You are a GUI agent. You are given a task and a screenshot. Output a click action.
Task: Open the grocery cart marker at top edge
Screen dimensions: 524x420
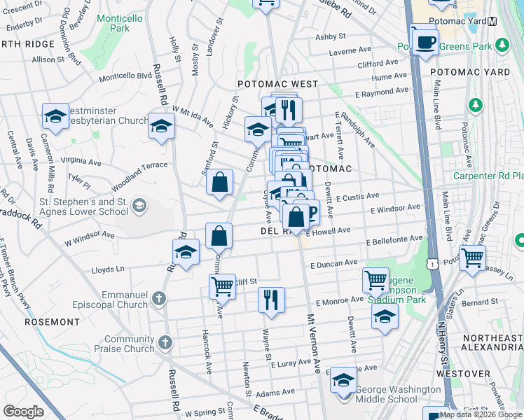[266, 4]
